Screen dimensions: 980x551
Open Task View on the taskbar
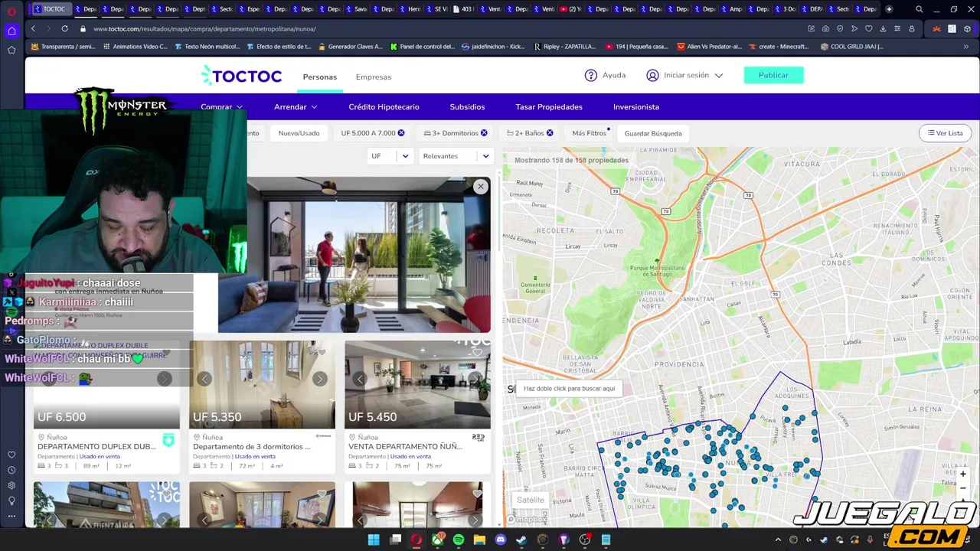point(396,540)
